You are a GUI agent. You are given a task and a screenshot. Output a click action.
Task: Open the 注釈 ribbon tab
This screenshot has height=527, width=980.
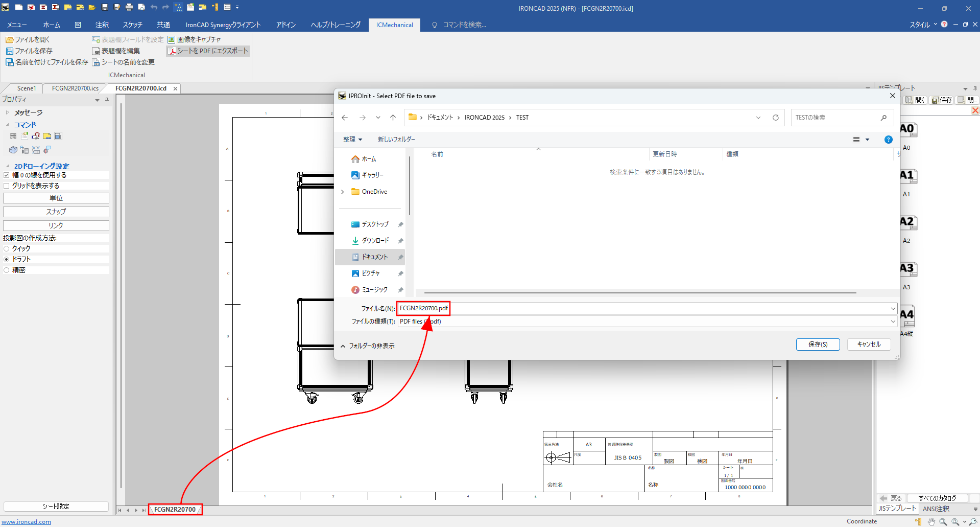tap(102, 25)
